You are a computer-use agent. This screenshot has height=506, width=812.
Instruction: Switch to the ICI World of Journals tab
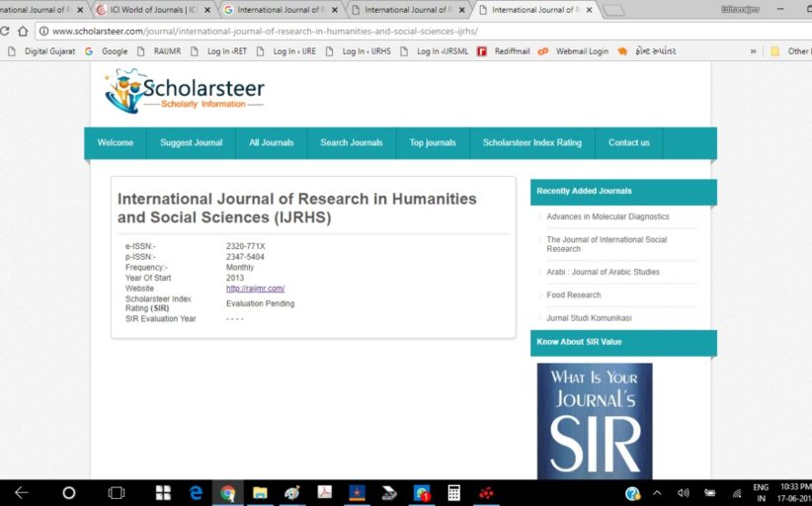pyautogui.click(x=153, y=10)
